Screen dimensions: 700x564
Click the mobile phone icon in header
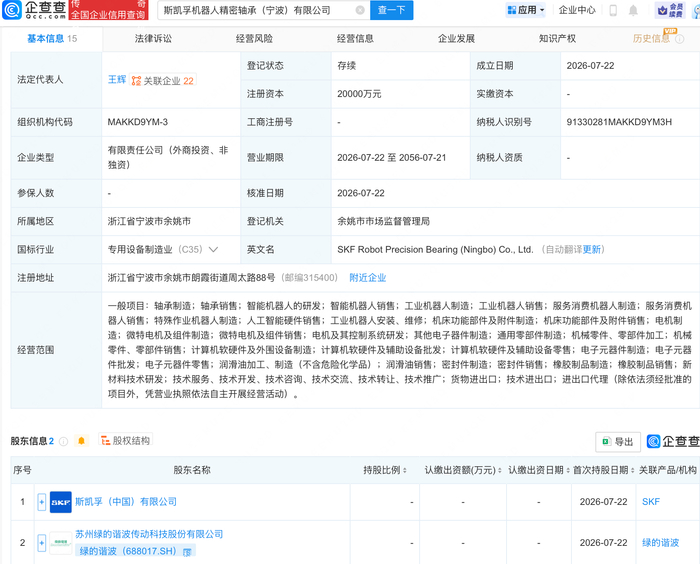pyautogui.click(x=613, y=10)
